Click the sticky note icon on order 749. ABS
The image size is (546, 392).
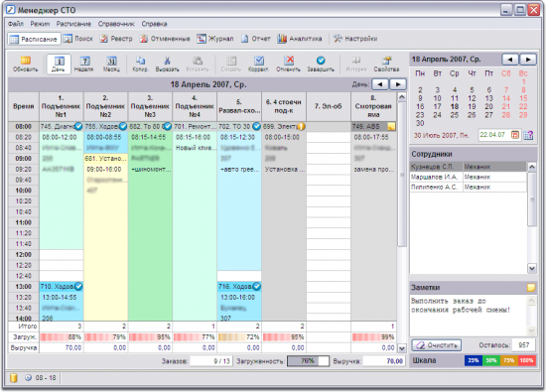point(391,126)
